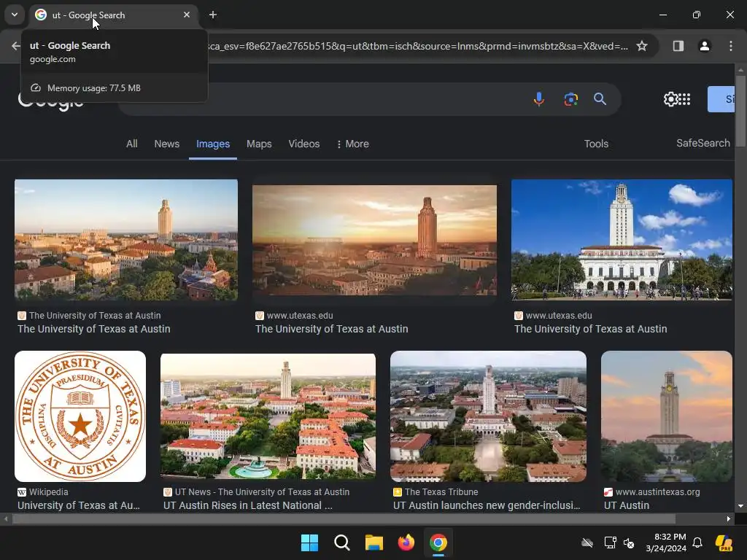Open The Texas Tribune campus image
The height and width of the screenshot is (560, 747).
click(x=488, y=416)
